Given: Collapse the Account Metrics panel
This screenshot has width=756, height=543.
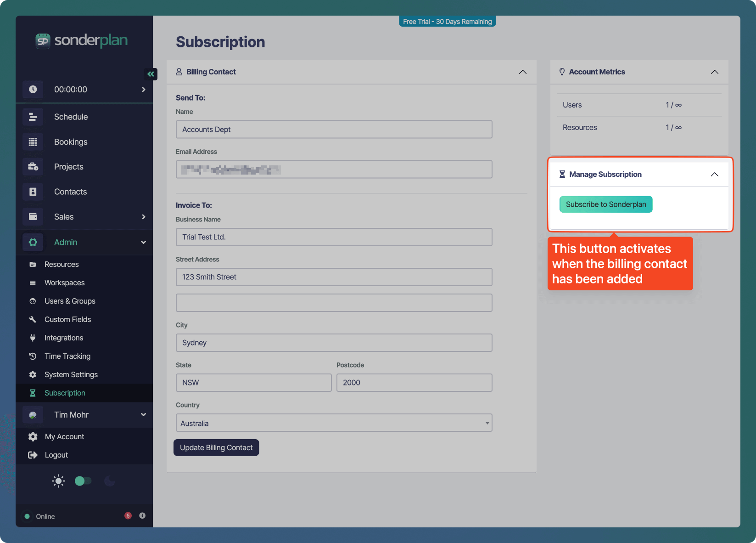Looking at the screenshot, I should (715, 72).
